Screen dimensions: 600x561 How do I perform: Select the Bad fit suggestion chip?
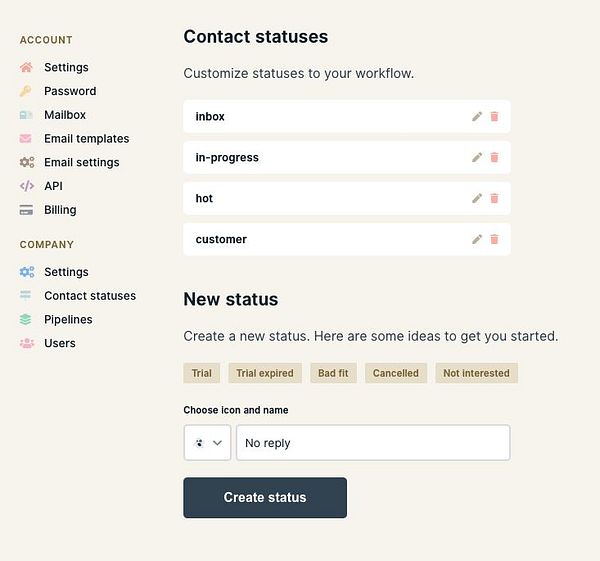[333, 373]
